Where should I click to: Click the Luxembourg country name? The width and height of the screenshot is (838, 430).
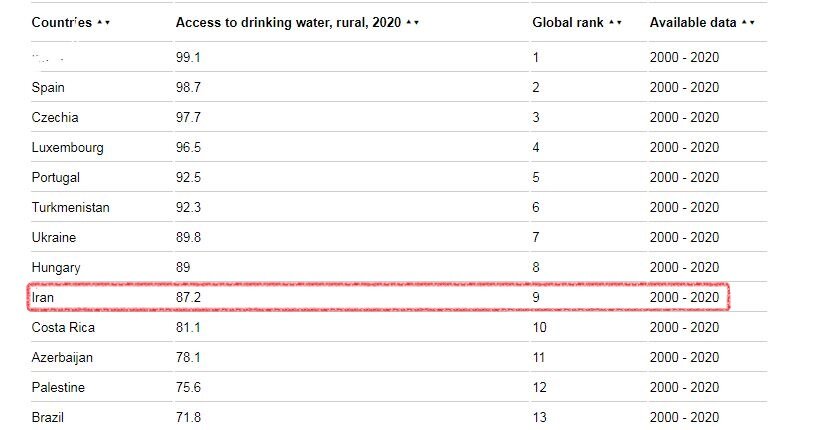point(67,148)
